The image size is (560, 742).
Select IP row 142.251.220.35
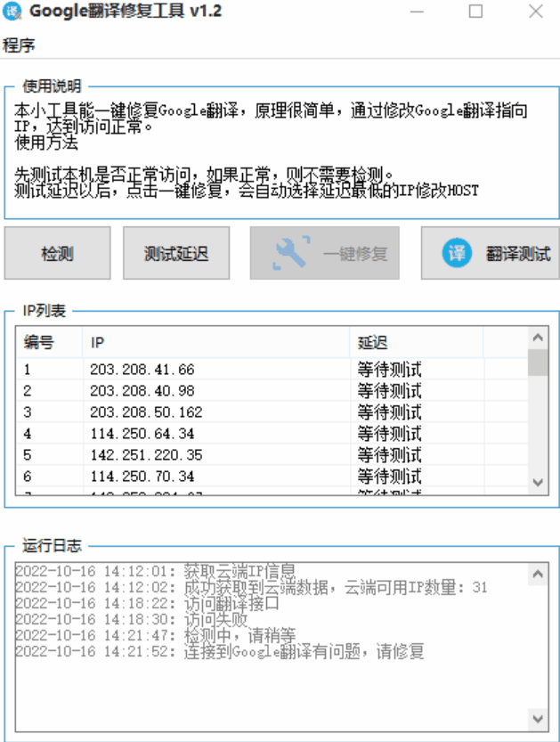coord(272,455)
